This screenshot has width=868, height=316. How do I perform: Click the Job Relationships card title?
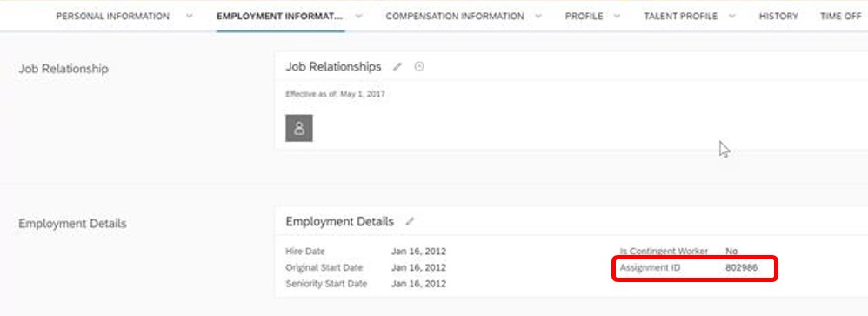click(x=333, y=66)
